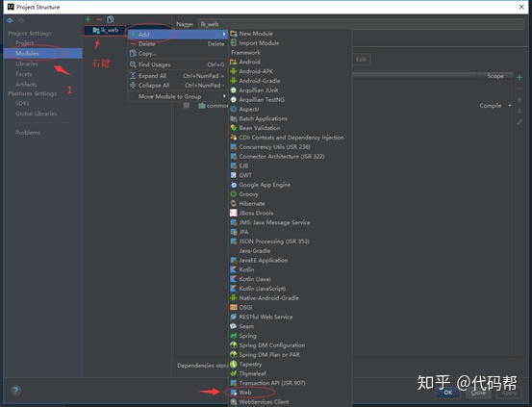Viewport: 532px width, 407px height.
Task: Click the back navigation arrow icon
Action: (10, 21)
